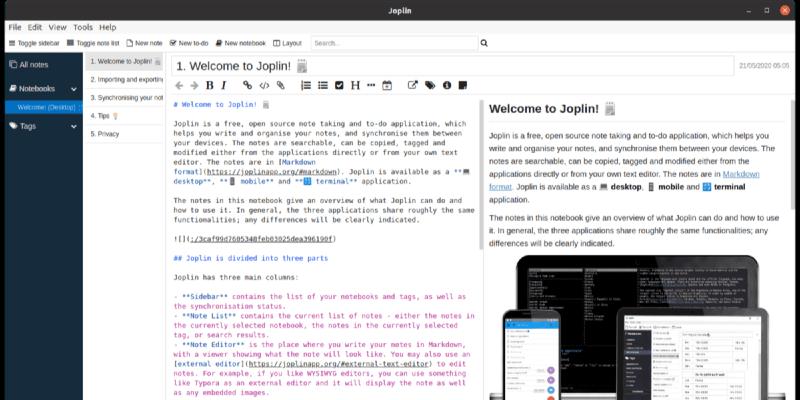Click the Italic formatting icon
The height and width of the screenshot is (400, 800).
click(224, 86)
